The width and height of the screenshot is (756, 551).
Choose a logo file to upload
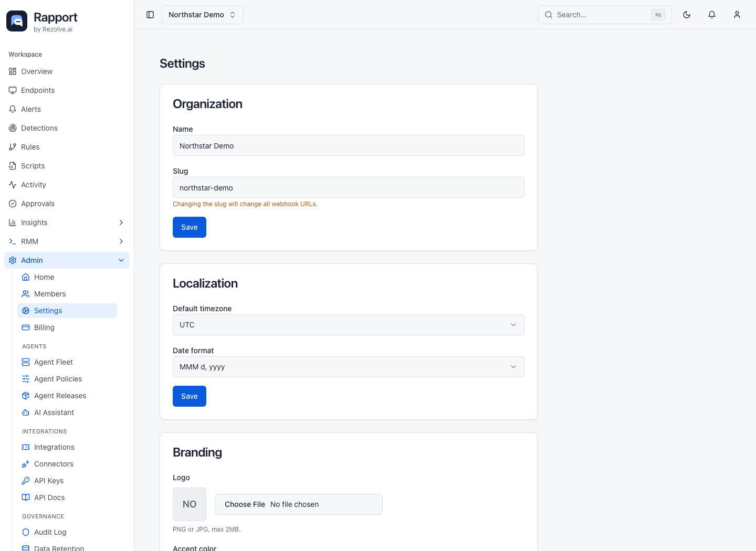click(299, 504)
